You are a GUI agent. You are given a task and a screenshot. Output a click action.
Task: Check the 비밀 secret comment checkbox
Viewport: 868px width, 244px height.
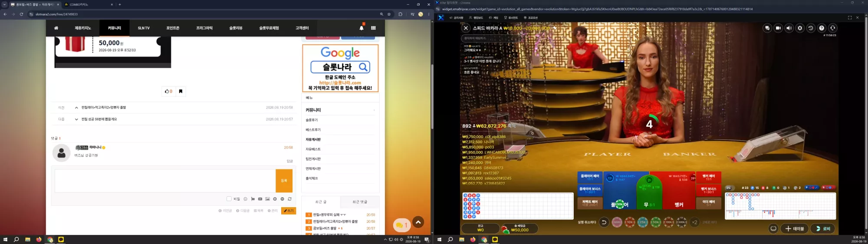point(229,199)
